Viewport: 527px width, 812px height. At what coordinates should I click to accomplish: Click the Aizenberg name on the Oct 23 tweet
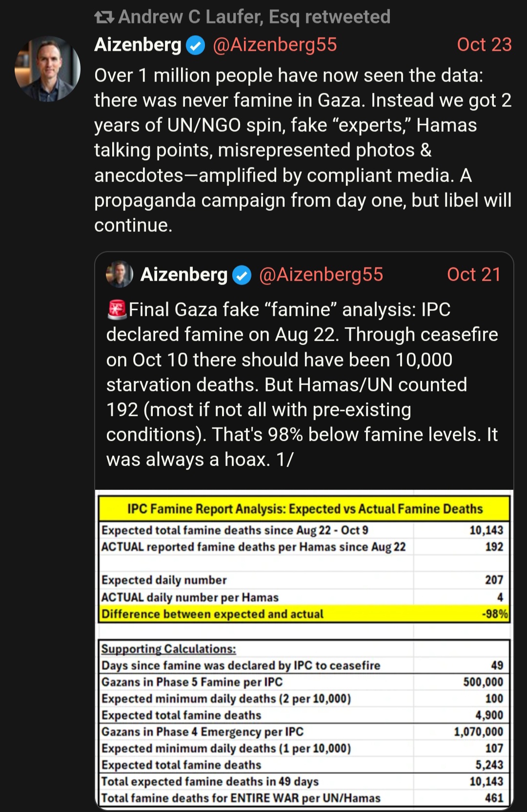pyautogui.click(x=138, y=45)
